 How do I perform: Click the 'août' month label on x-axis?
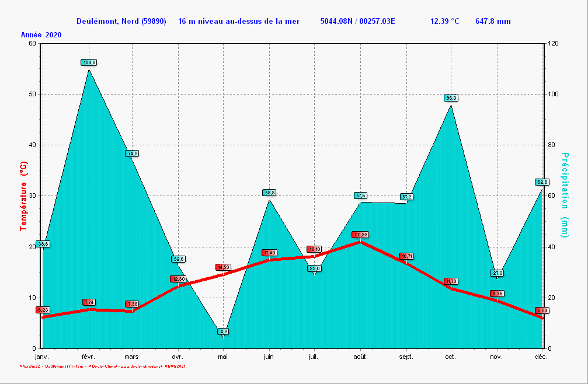tap(360, 357)
